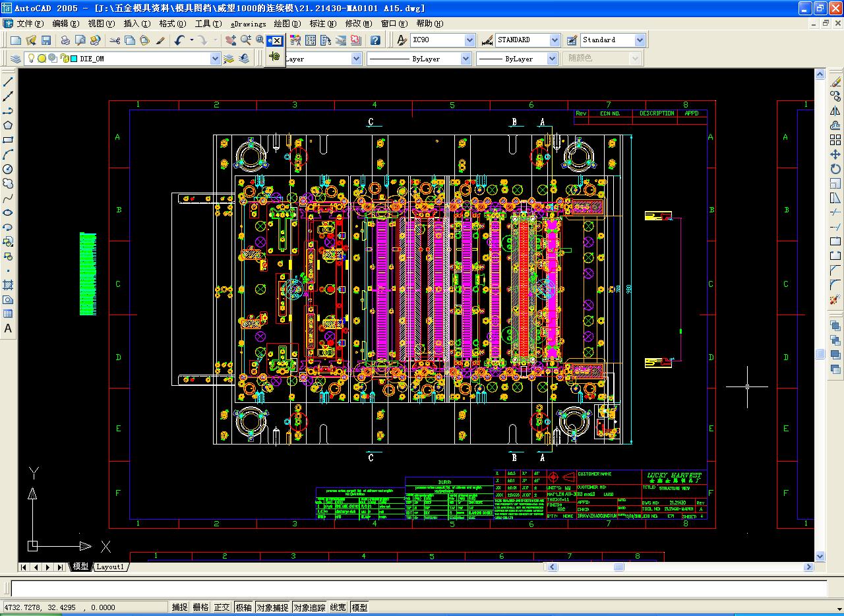Click the Copy icon in the toolbar
Screen dimensions: 844x616
(129, 40)
